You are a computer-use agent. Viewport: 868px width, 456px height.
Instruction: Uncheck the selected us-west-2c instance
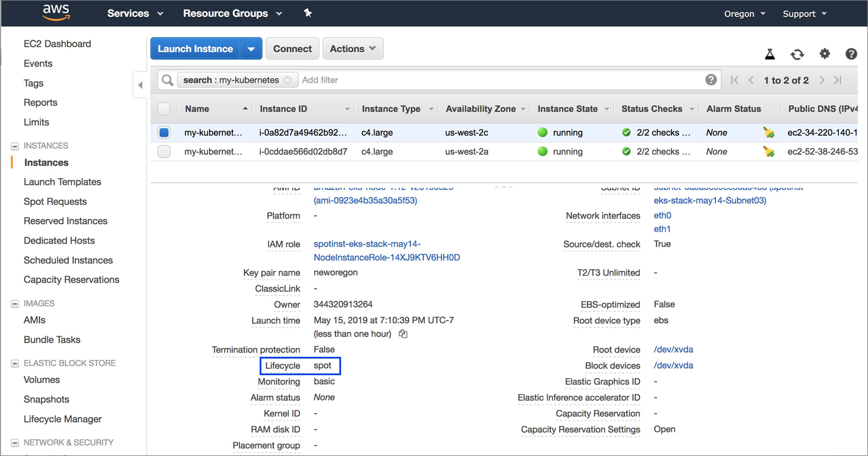click(164, 133)
